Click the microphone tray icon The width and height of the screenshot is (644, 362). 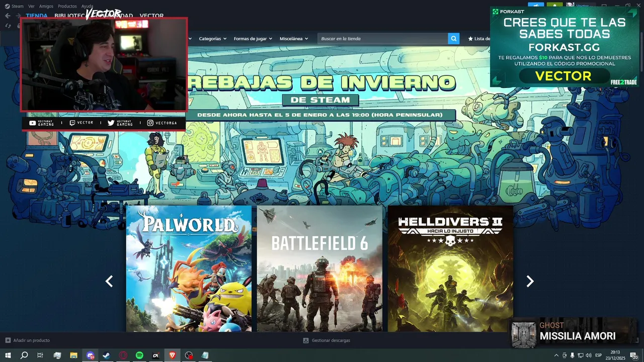pyautogui.click(x=572, y=355)
